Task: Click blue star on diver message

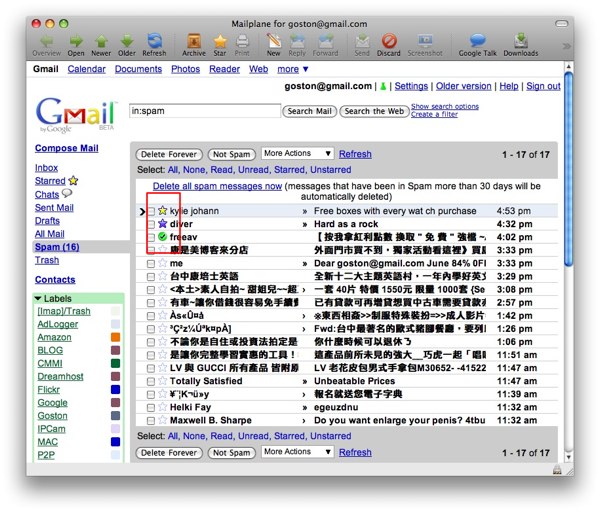Action: pyautogui.click(x=163, y=223)
